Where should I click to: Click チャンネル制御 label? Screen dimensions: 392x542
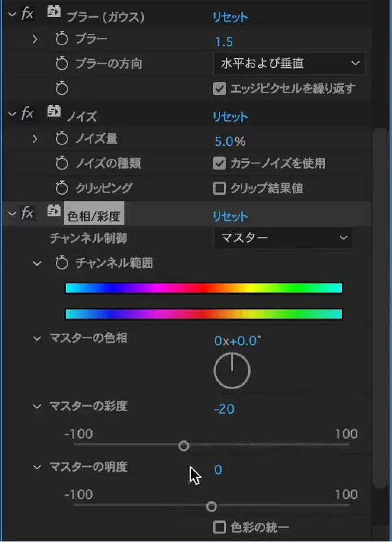pos(89,238)
